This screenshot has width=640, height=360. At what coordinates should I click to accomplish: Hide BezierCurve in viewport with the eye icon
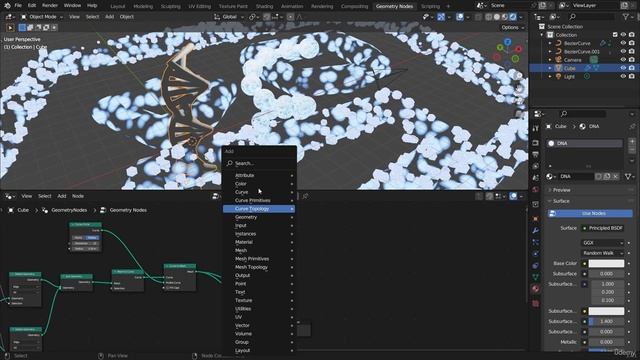point(623,43)
